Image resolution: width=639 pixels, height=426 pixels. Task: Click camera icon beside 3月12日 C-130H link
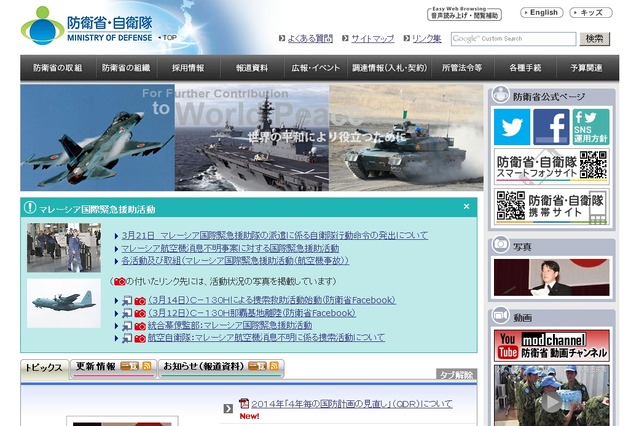(140, 313)
